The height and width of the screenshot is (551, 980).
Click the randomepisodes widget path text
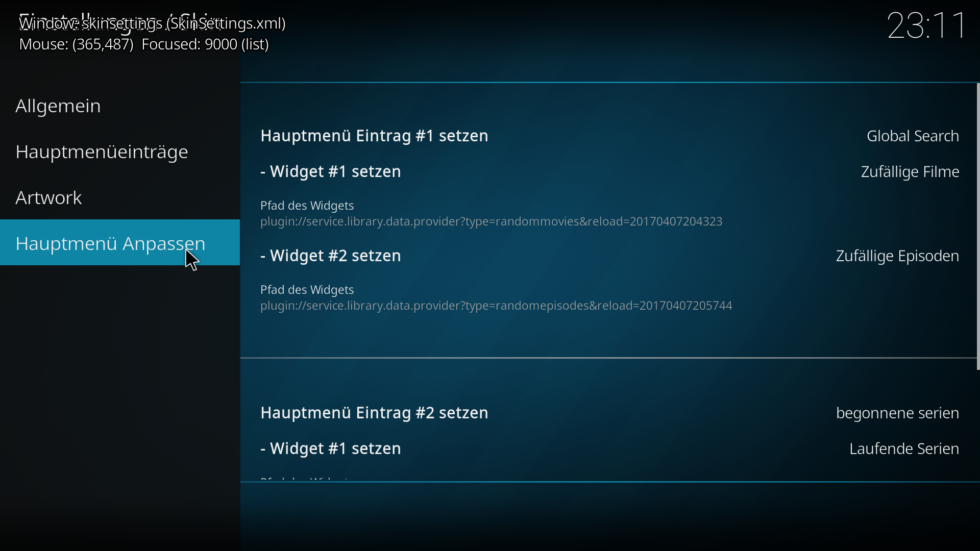click(x=496, y=306)
